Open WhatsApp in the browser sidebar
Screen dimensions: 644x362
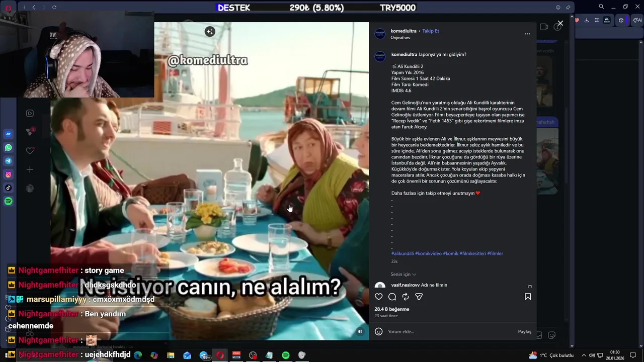point(9,148)
